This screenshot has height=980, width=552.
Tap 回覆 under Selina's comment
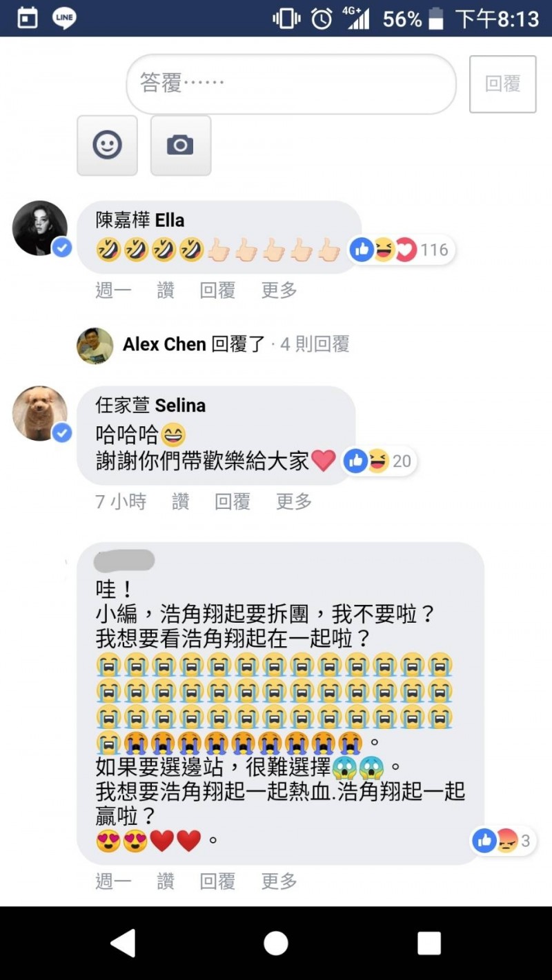click(233, 501)
